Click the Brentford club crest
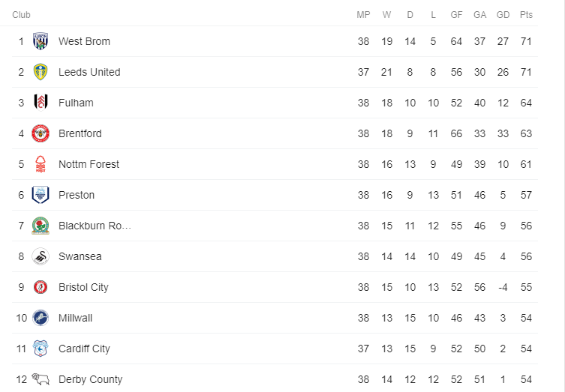This screenshot has width=565, height=392. (x=41, y=133)
